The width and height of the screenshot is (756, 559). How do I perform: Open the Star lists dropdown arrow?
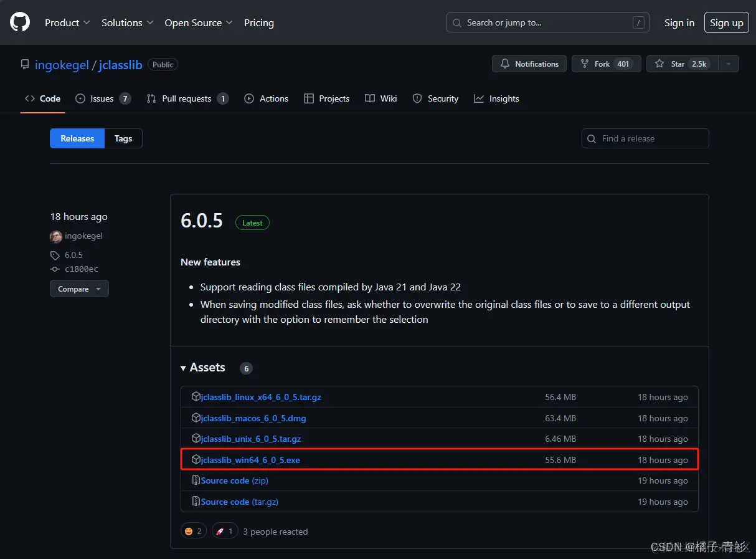pyautogui.click(x=729, y=64)
